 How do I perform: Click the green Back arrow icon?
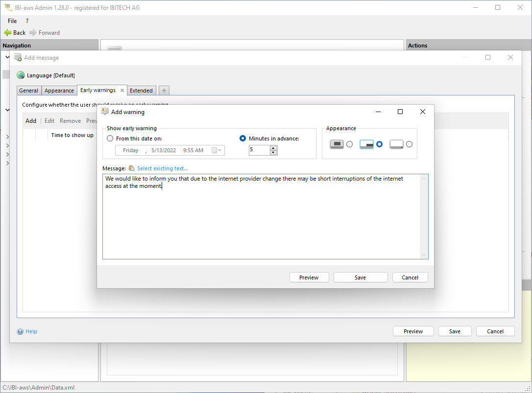[x=7, y=33]
